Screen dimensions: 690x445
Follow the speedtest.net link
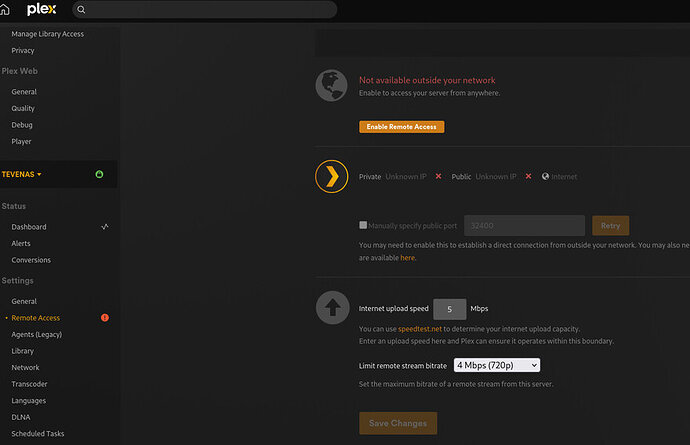[x=420, y=329]
